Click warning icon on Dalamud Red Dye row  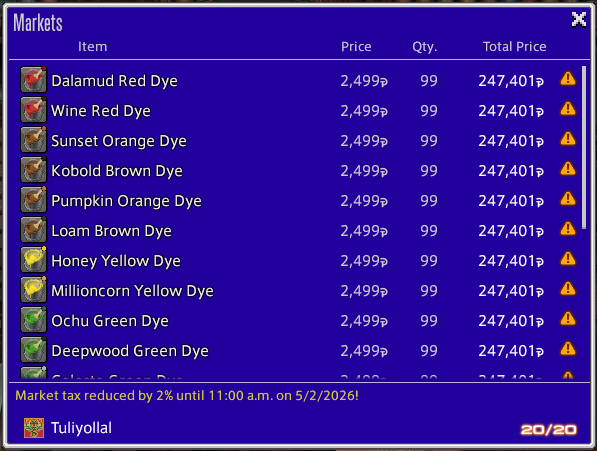click(568, 79)
